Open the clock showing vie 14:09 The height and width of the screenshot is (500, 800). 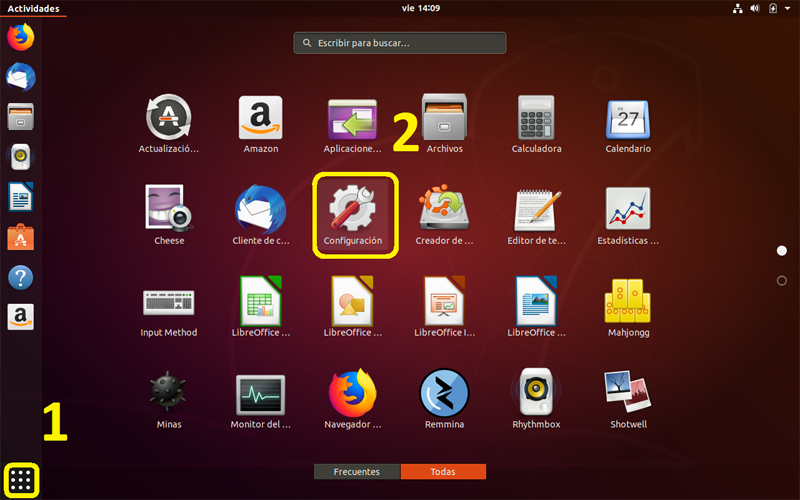420,8
